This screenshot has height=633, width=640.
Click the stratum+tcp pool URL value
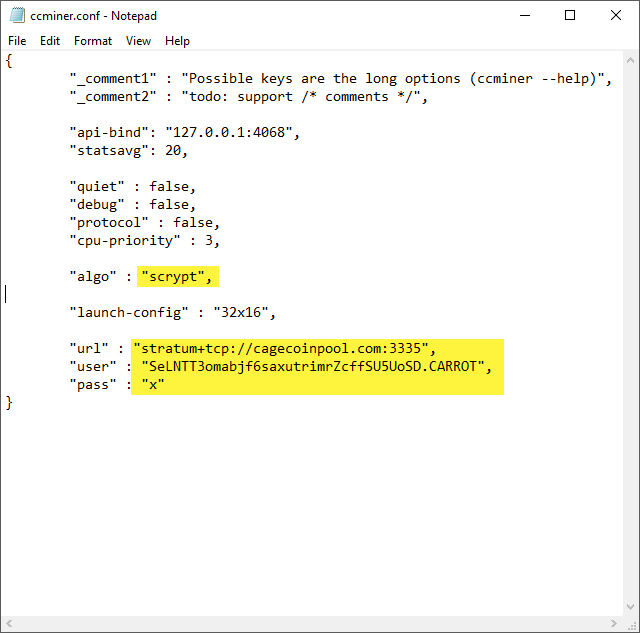281,348
